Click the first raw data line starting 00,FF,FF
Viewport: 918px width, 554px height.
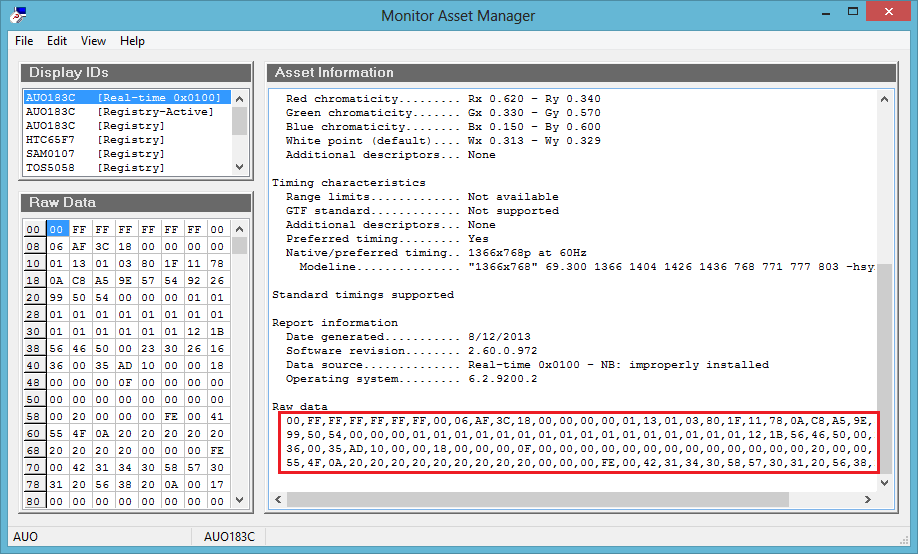click(x=579, y=420)
